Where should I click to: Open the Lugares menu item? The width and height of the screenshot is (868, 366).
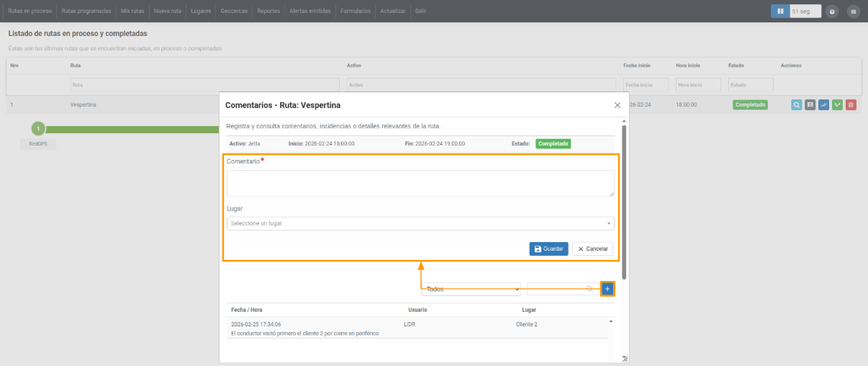tap(201, 11)
